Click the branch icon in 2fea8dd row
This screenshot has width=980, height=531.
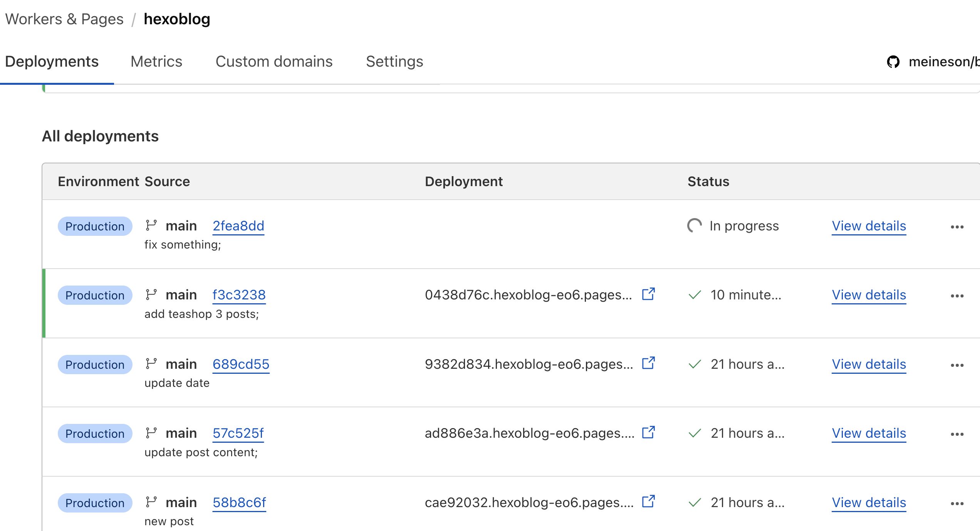click(151, 225)
